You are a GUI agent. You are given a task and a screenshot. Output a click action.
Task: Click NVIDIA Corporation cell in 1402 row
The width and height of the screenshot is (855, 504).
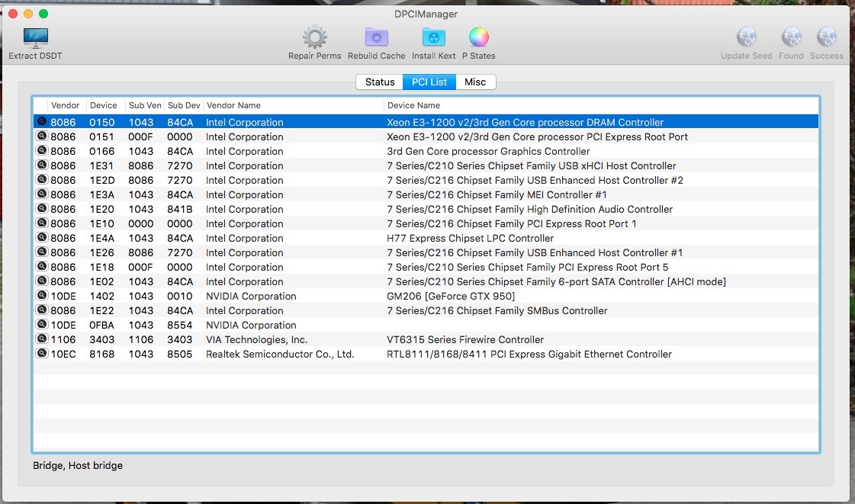pos(251,297)
